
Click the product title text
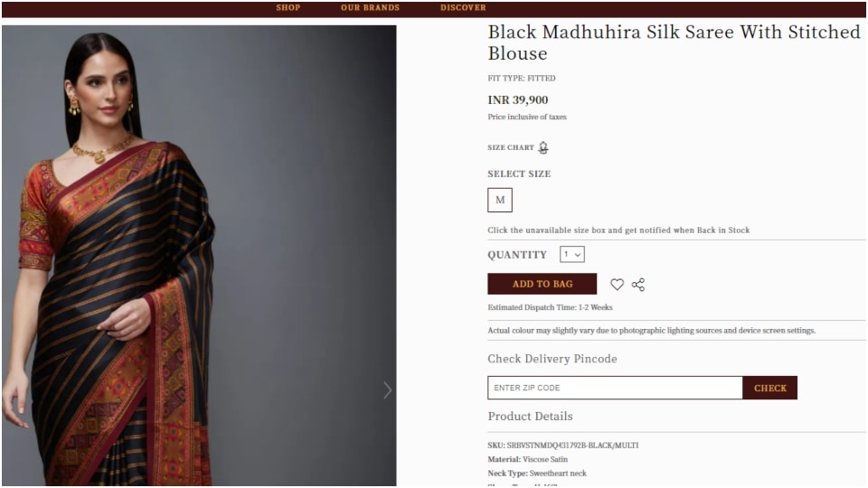[x=674, y=42]
